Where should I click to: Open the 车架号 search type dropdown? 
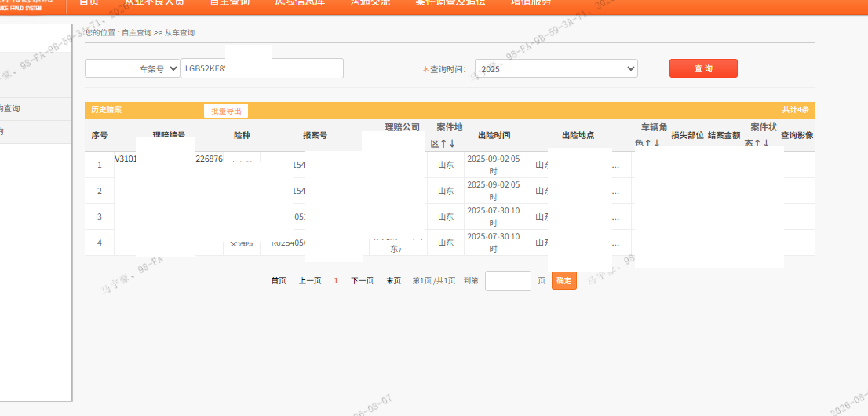coord(133,69)
